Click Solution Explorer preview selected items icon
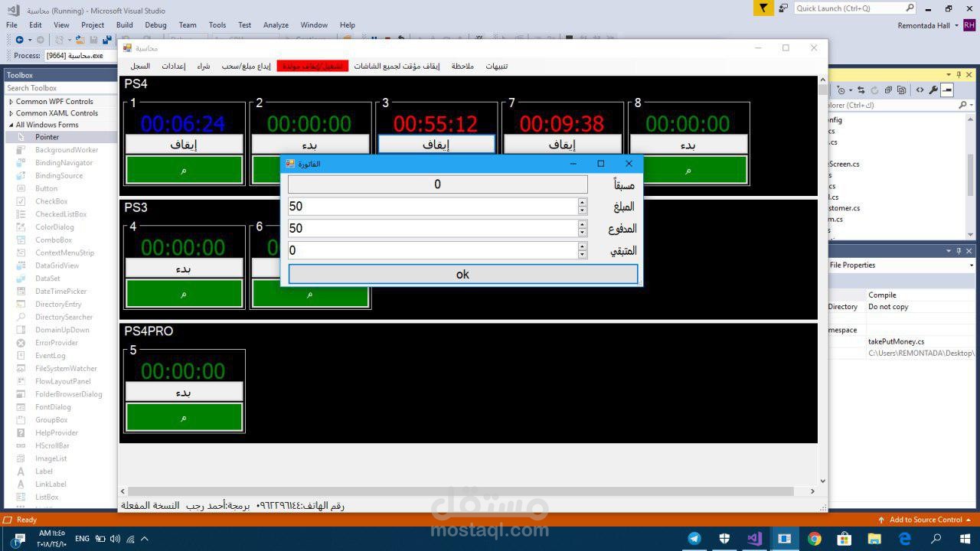 pos(947,90)
